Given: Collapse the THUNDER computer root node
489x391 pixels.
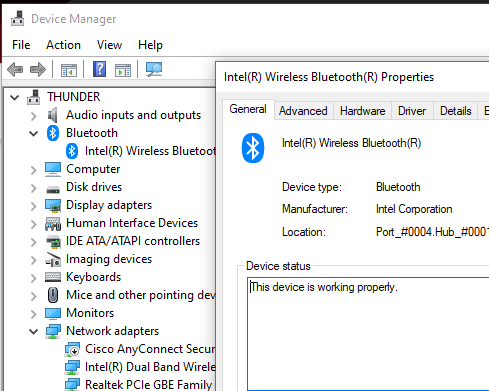Looking at the screenshot, I should coord(15,97).
